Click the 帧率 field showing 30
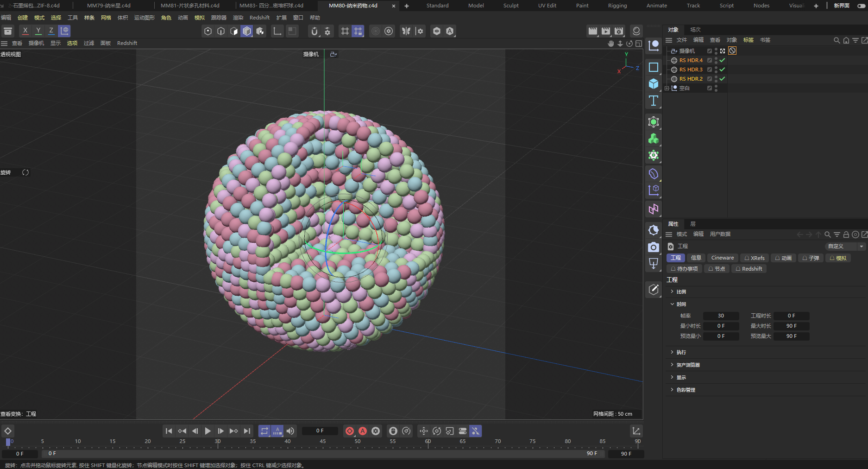Screen dimensions: 868x469 click(721, 316)
